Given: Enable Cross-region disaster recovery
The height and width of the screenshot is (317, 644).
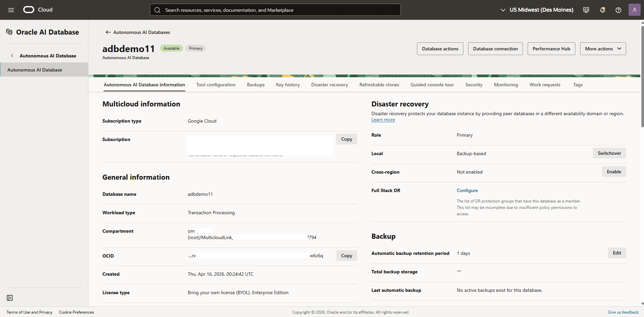Looking at the screenshot, I should 614,172.
